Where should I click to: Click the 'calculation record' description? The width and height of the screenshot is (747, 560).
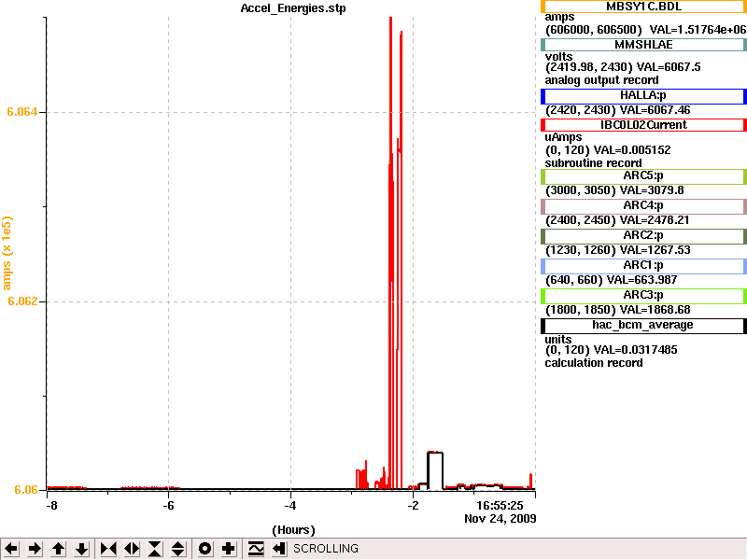pos(594,363)
